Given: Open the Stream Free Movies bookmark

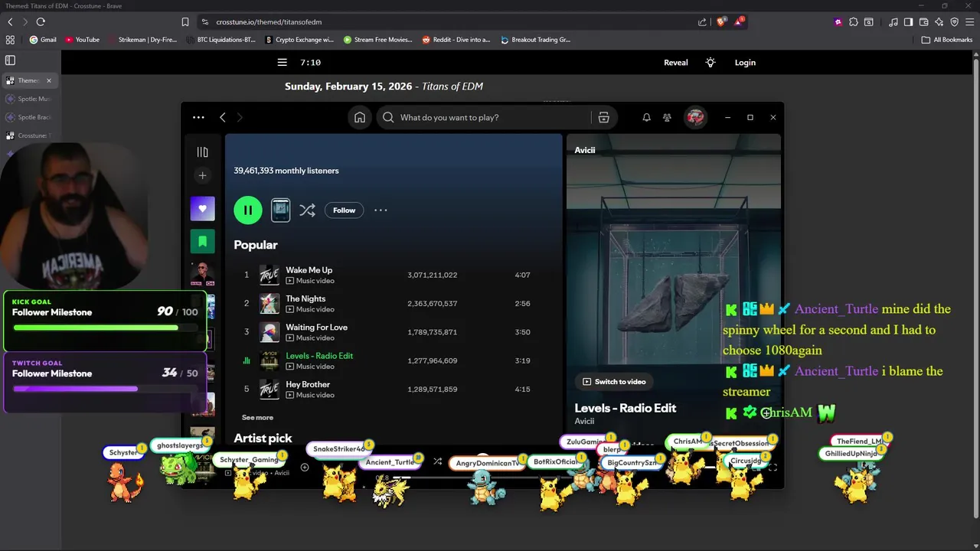Looking at the screenshot, I should (378, 40).
